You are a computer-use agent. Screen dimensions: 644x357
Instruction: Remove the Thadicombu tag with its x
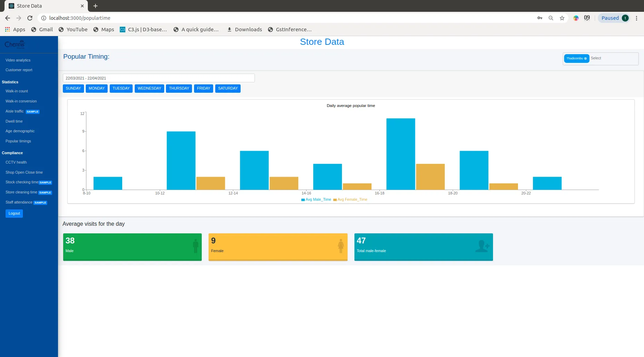pyautogui.click(x=585, y=58)
